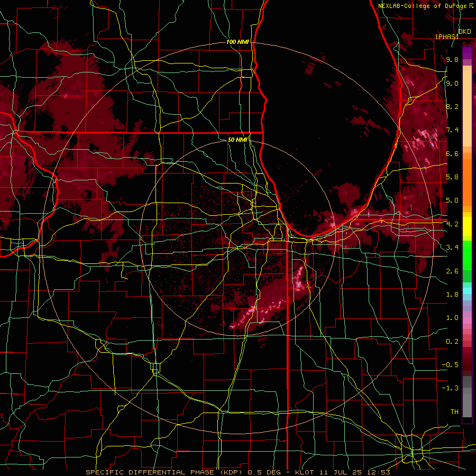Pick the bright green color bar segment

click(467, 255)
